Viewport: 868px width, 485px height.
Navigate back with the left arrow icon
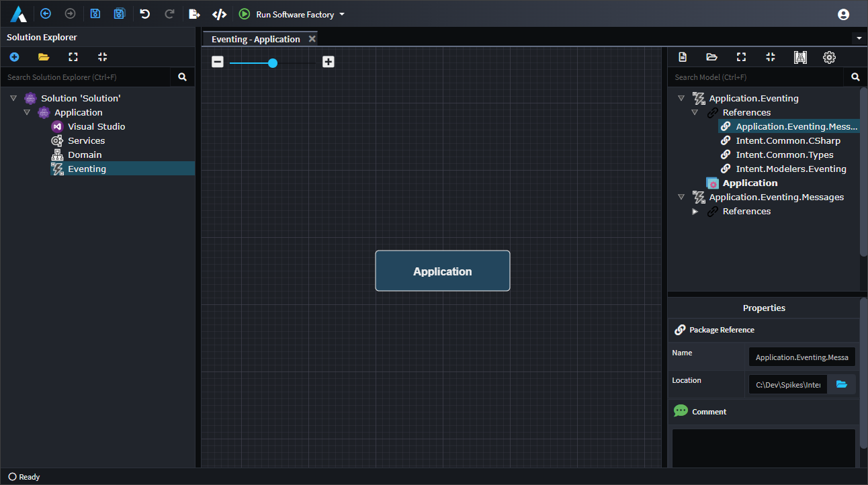pos(46,13)
